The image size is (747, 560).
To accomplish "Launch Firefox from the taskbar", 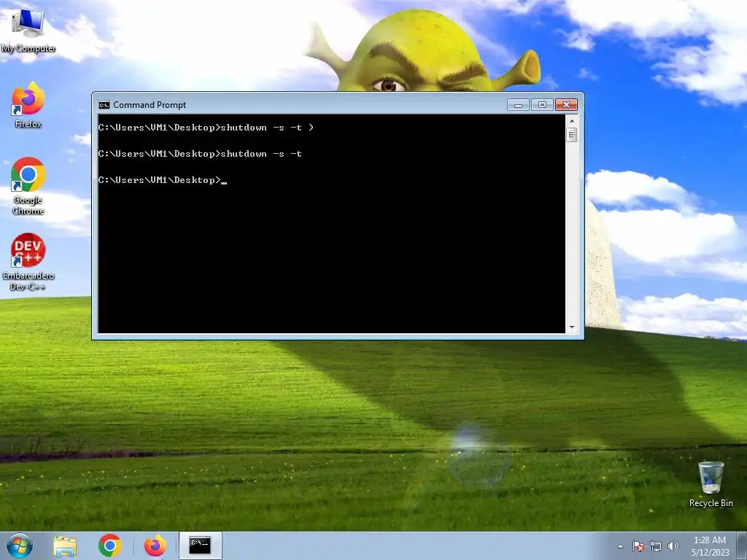I will (x=155, y=545).
